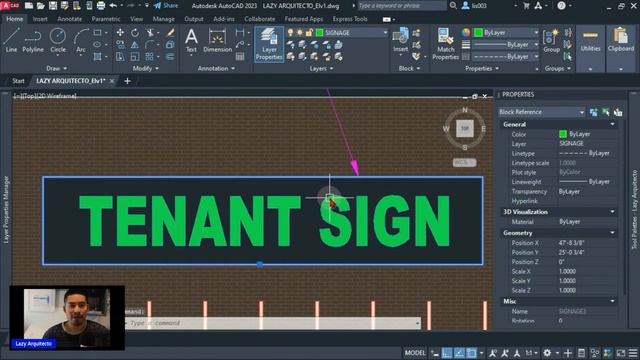Click the keyword search input field

pos(402,6)
